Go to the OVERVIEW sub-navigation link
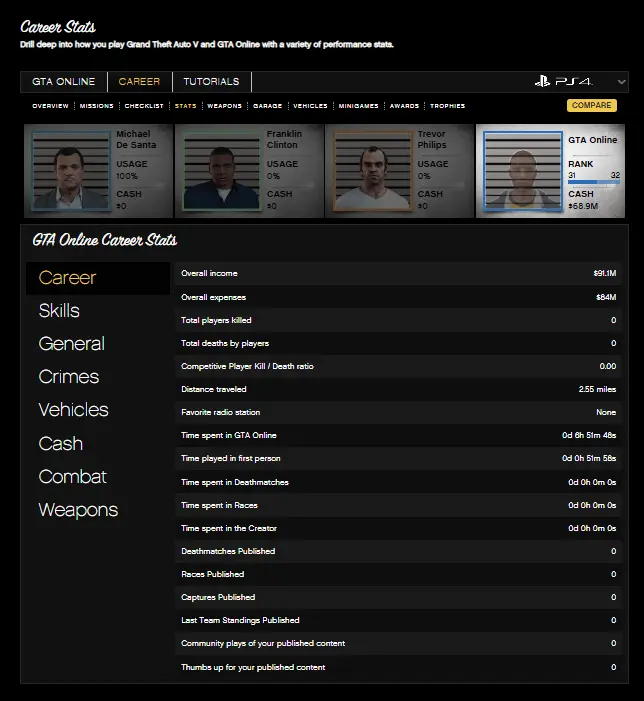 point(50,106)
